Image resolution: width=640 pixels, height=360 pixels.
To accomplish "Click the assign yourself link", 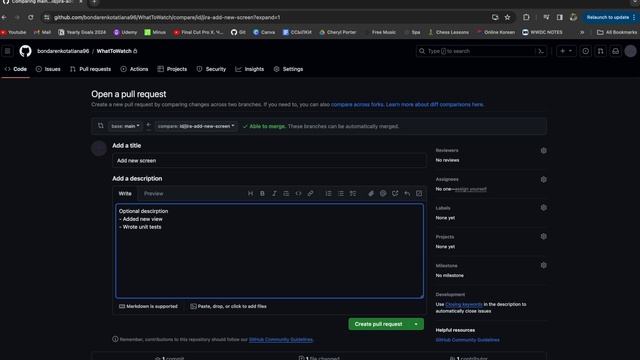I will [x=471, y=189].
